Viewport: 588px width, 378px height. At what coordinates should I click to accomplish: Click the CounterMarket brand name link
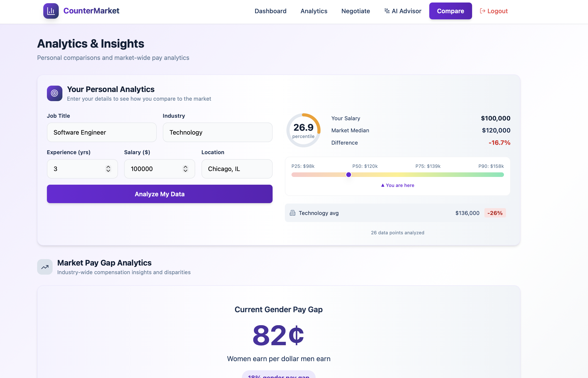click(x=91, y=11)
